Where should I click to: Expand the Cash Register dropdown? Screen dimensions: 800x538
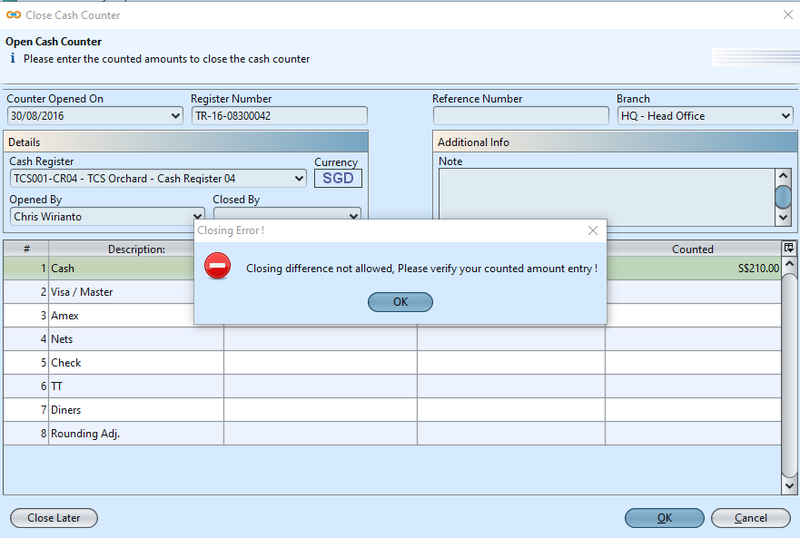coord(299,179)
